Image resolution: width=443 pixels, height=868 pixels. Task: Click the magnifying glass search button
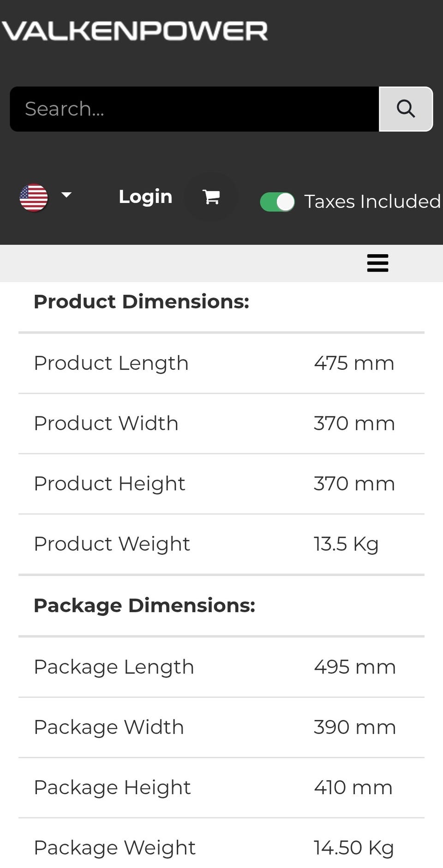coord(406,109)
